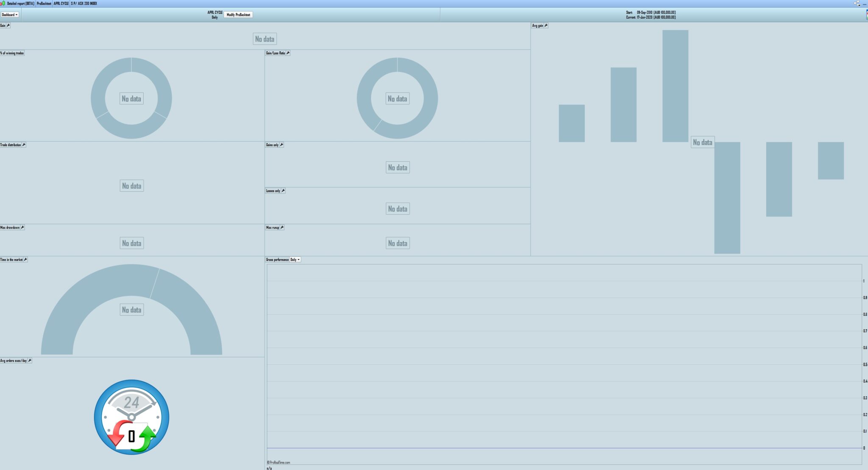Click the 'Avg orders exec/day' wrench icon
The width and height of the screenshot is (868, 470).
click(x=30, y=361)
